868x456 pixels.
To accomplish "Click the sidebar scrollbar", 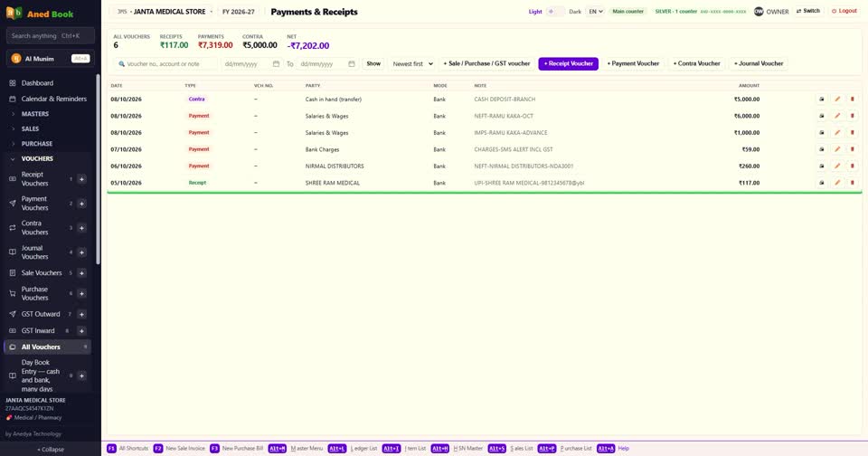I will [98, 169].
